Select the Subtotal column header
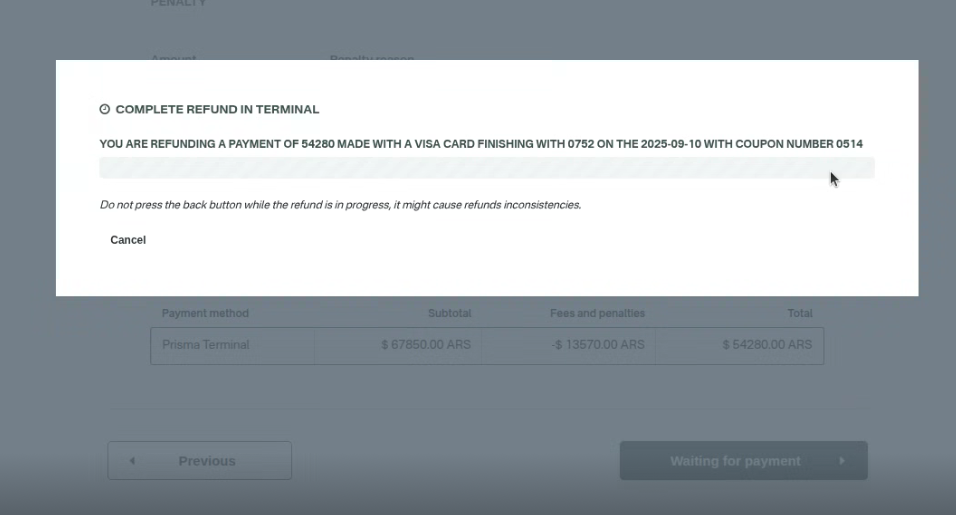The image size is (956, 515). point(449,313)
